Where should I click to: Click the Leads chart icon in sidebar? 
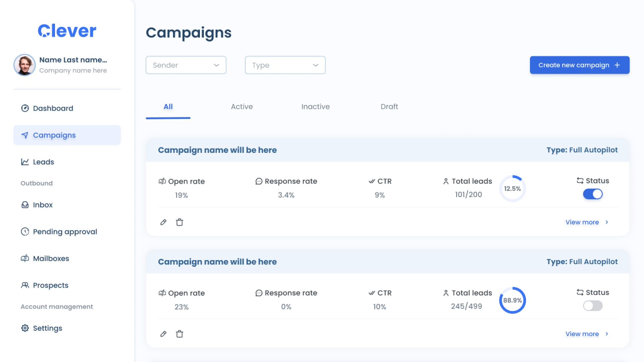point(25,162)
